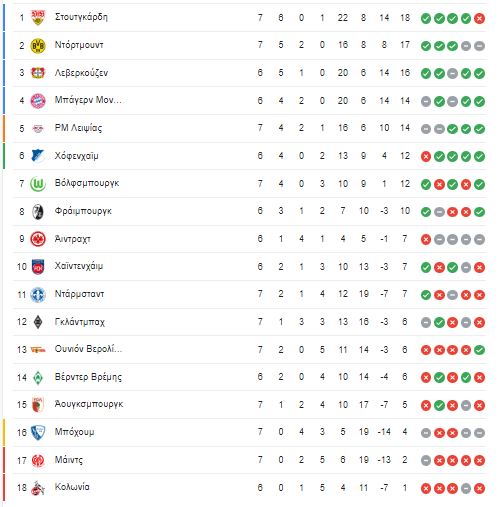
Task: Click Union Berlin's green win indicator
Action: pyautogui.click(x=479, y=350)
